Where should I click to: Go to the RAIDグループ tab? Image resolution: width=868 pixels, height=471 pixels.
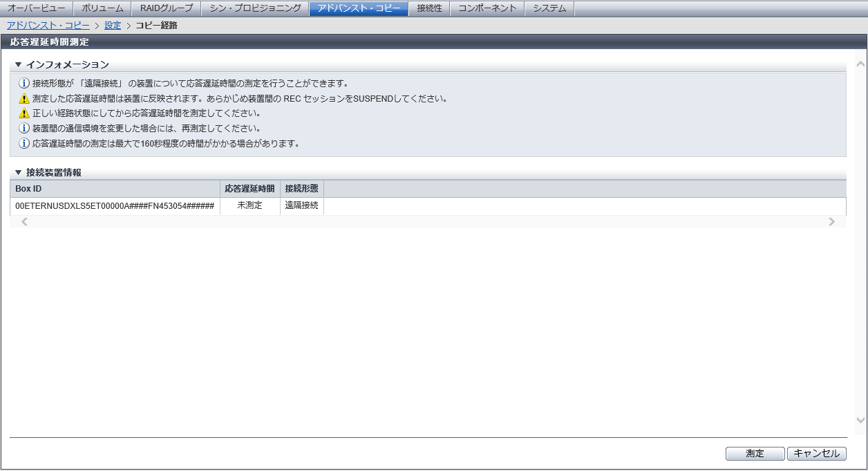click(166, 8)
